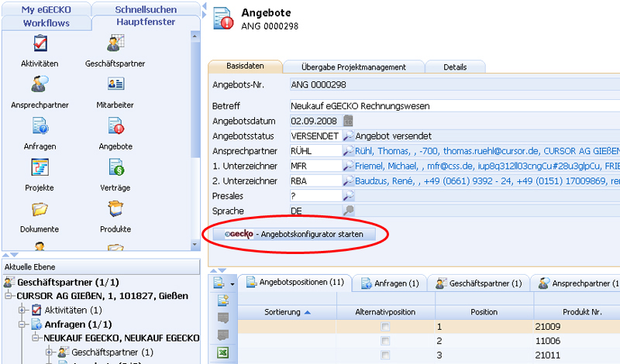Open the Aktivitäten icon in main window panel
The height and width of the screenshot is (364, 620).
(x=40, y=43)
